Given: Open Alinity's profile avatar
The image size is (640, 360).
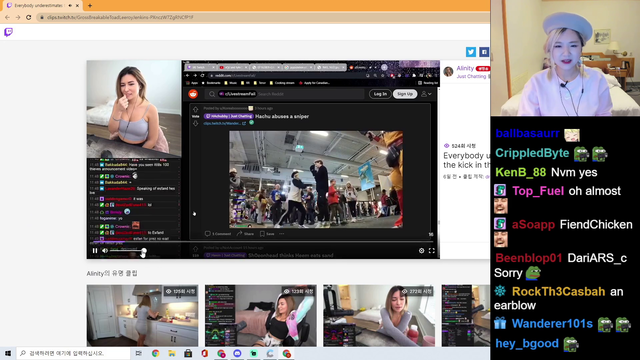Looking at the screenshot, I should tap(448, 71).
